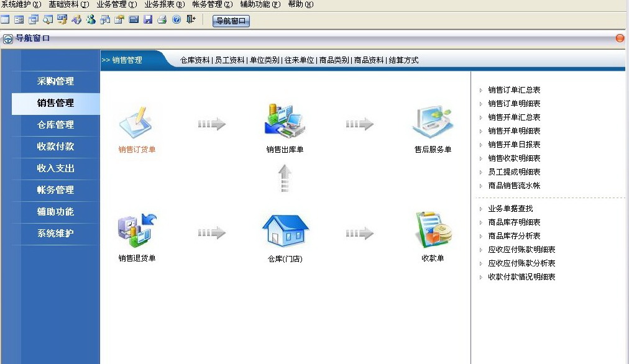Click the floppy disk save icon

click(148, 19)
